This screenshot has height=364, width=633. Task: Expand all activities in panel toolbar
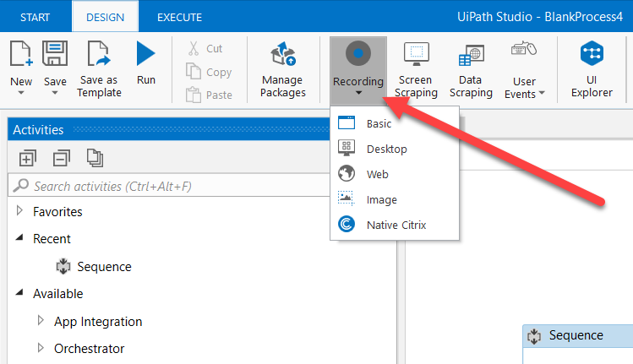pos(28,157)
